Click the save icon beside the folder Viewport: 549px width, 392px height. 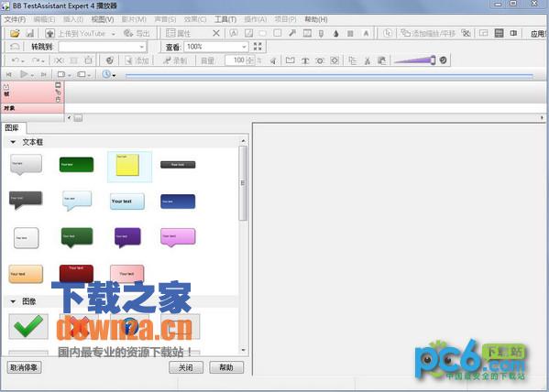pos(29,33)
